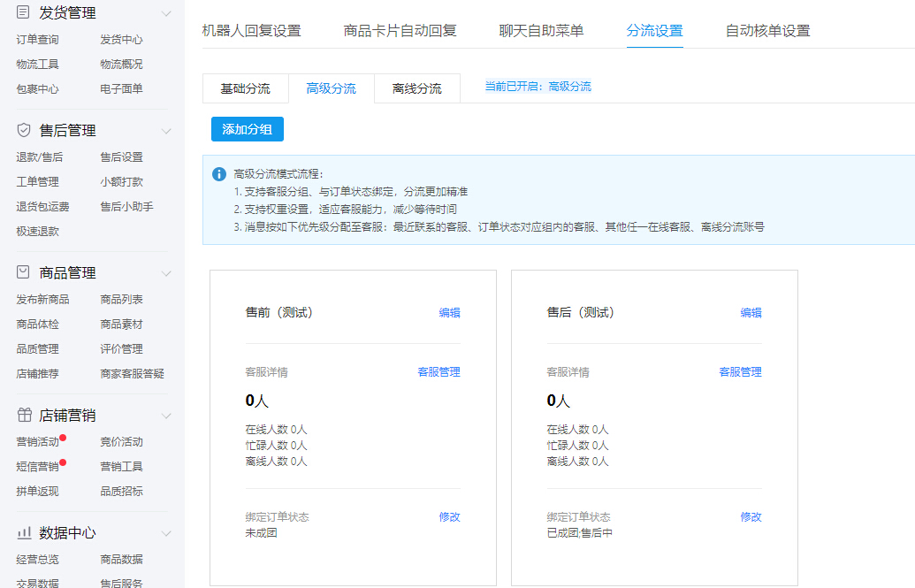Go to 发货中心
Screen dimensions: 915x588
coord(121,40)
